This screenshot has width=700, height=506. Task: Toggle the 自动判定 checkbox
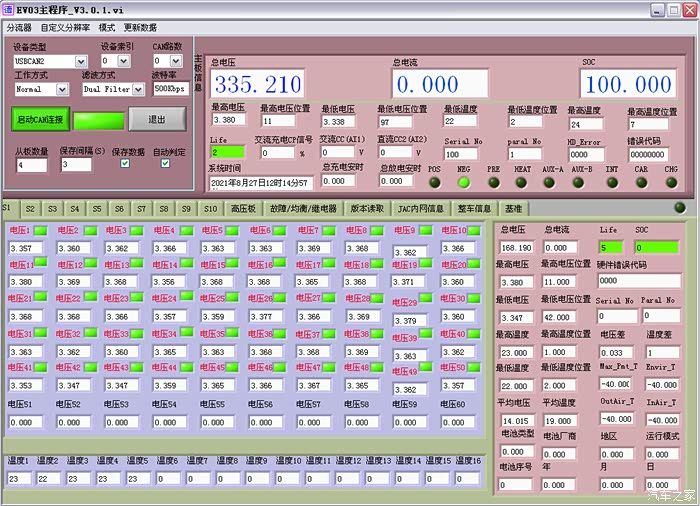coord(165,163)
